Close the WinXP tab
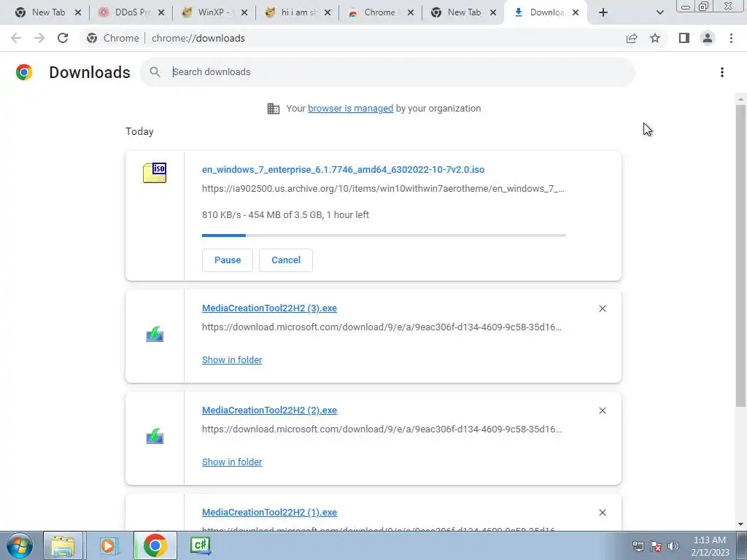 point(244,12)
